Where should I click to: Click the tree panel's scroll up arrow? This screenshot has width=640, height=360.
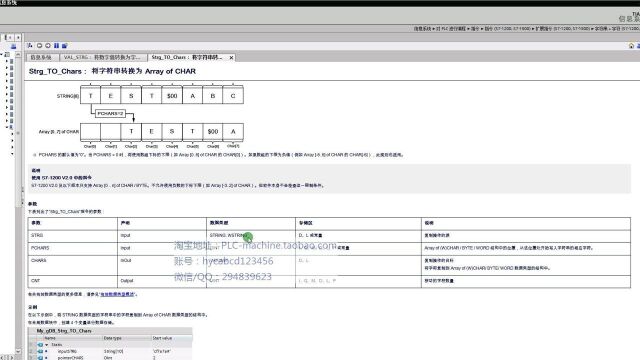click(18, 54)
